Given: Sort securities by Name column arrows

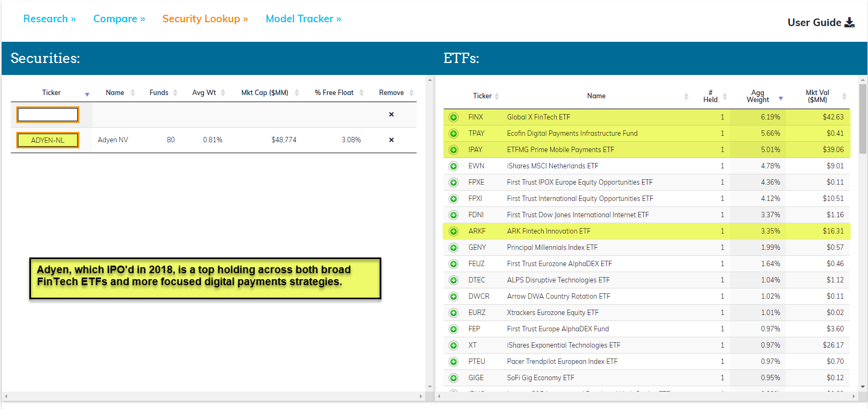Looking at the screenshot, I should (x=133, y=93).
